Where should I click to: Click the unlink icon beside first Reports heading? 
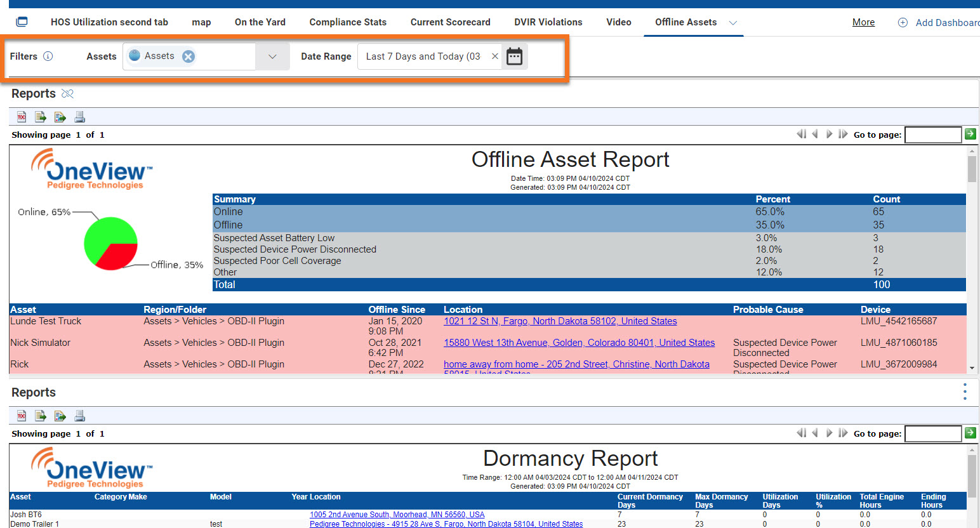coord(68,94)
